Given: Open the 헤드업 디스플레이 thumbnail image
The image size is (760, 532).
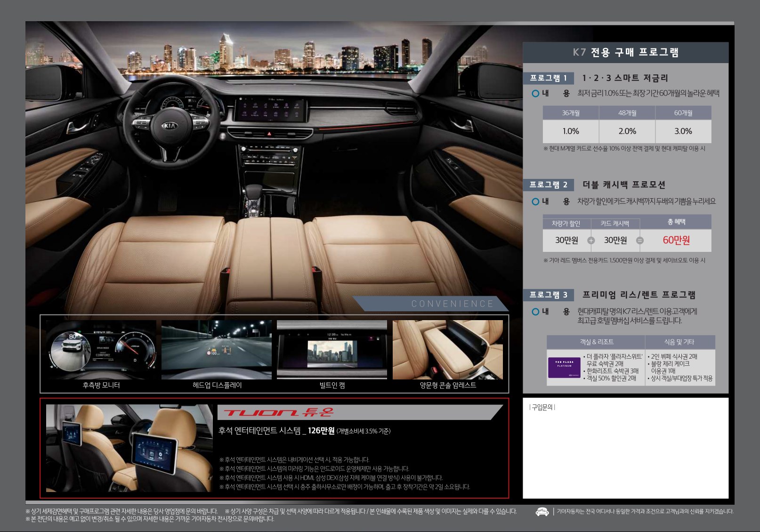Looking at the screenshot, I should click(217, 350).
